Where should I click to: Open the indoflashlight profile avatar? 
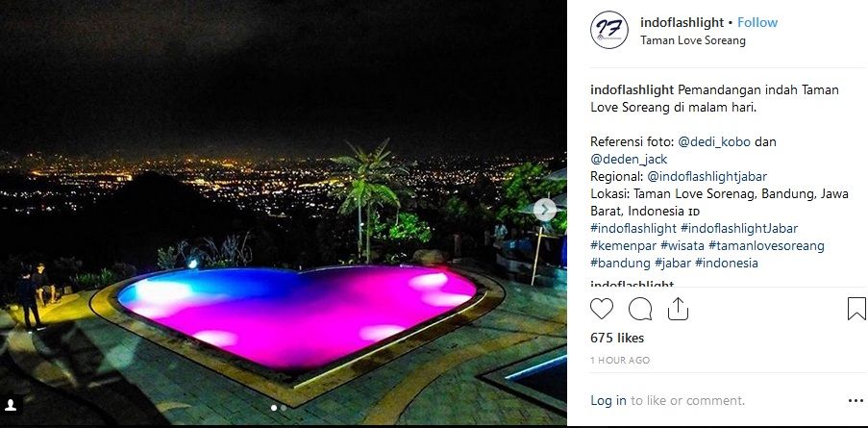click(608, 30)
